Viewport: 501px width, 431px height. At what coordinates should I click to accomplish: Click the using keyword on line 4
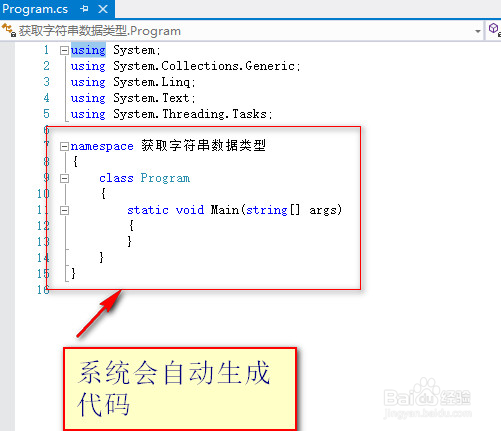coord(88,98)
